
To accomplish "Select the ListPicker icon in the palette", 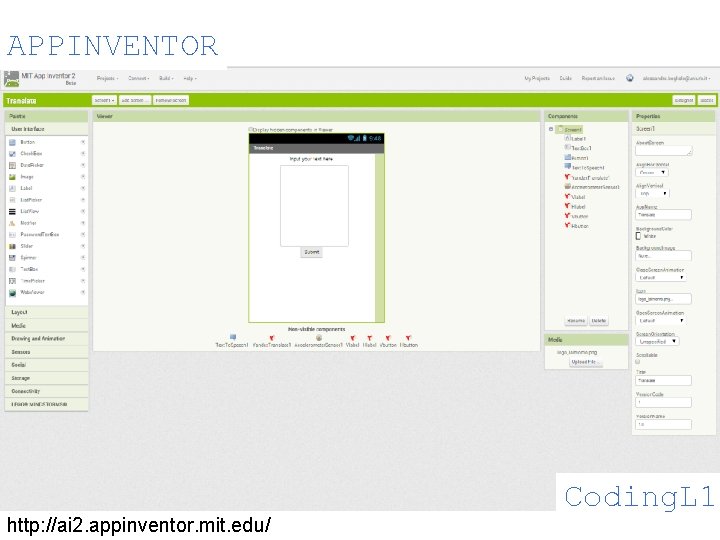I will (x=12, y=200).
